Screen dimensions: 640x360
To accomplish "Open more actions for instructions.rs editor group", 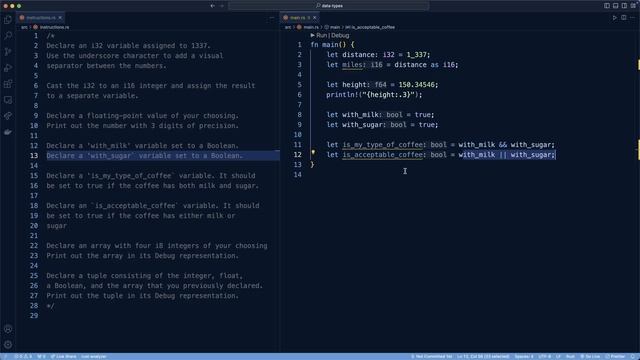I will [271, 18].
